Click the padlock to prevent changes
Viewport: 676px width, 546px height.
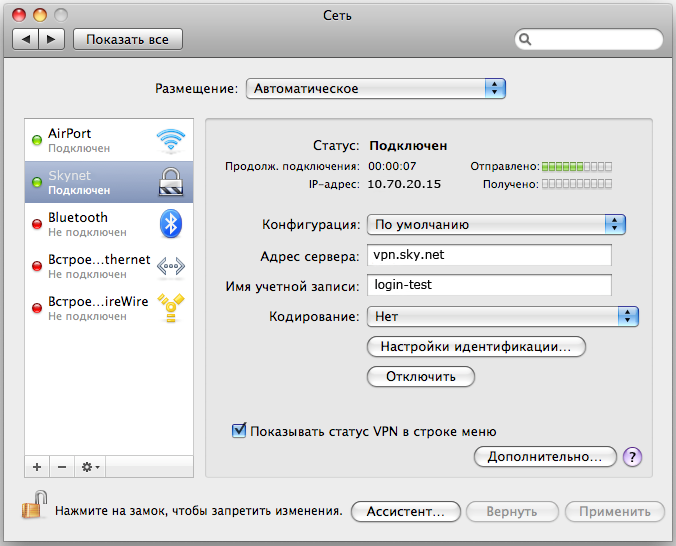tap(34, 505)
